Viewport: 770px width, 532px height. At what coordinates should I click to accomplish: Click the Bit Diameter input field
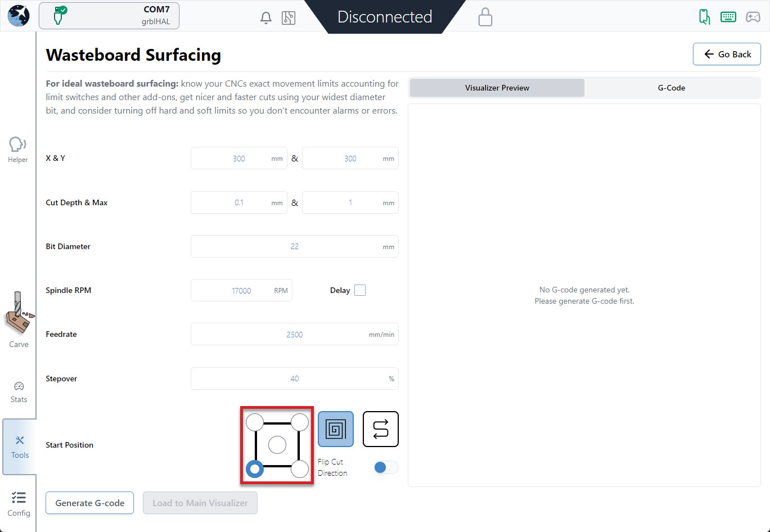click(x=294, y=246)
